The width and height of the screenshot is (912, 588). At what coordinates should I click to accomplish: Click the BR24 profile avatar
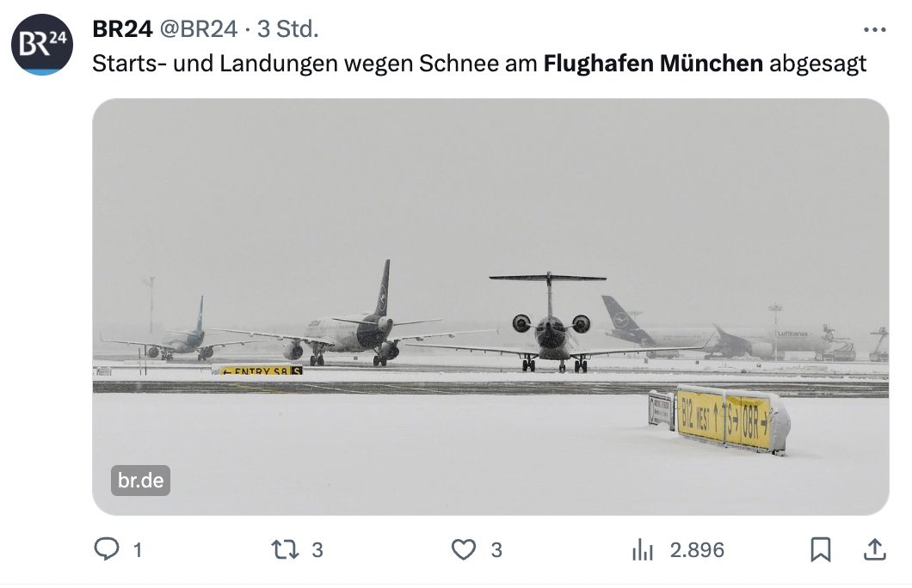pos(42,44)
